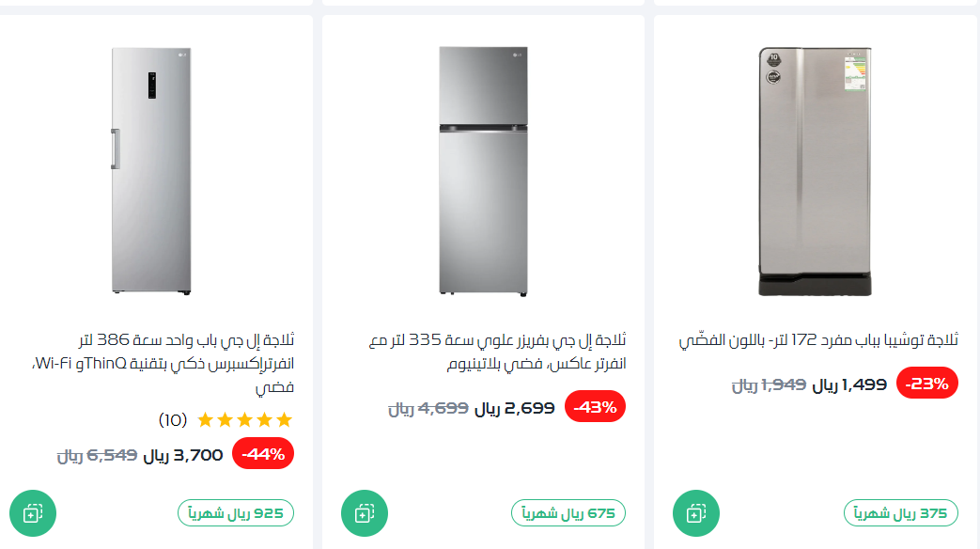Open LG one-door 386L fridge image
Image resolution: width=980 pixels, height=549 pixels.
pos(152,171)
